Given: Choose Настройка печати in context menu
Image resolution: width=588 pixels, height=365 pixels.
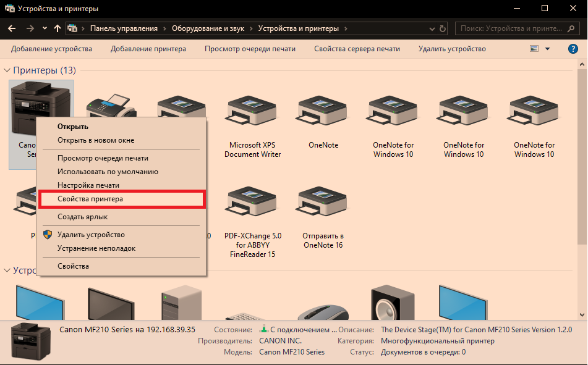Looking at the screenshot, I should 122,185.
